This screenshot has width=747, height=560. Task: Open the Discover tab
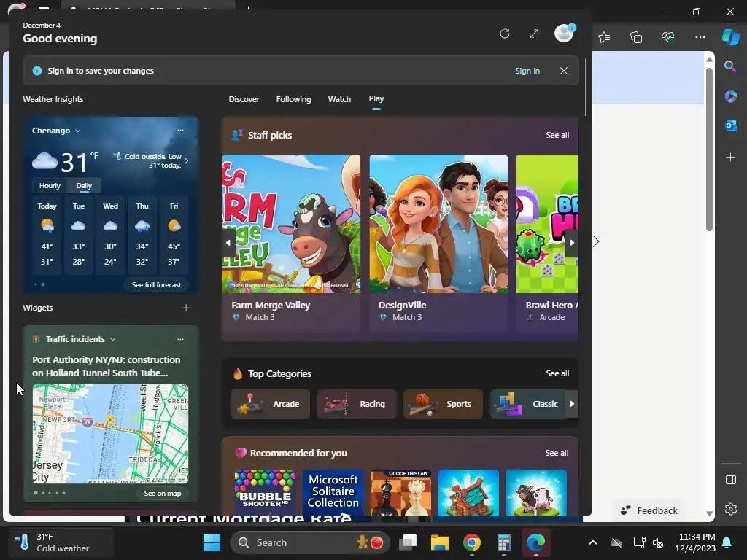coord(244,99)
